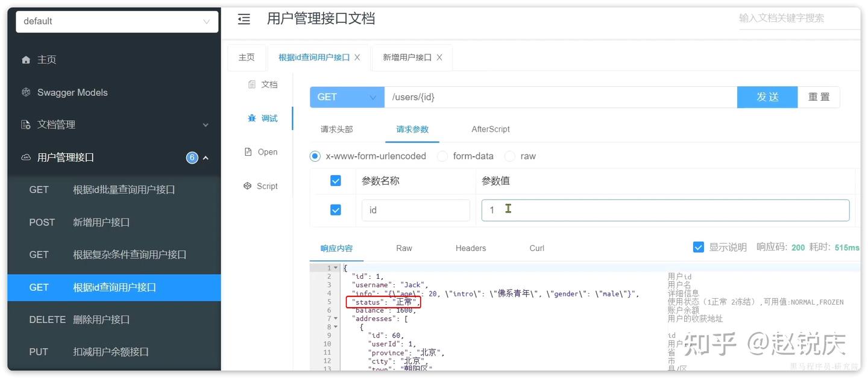Screen dimensions: 868x379
Task: Select the Swagger Models icon
Action: (25, 92)
